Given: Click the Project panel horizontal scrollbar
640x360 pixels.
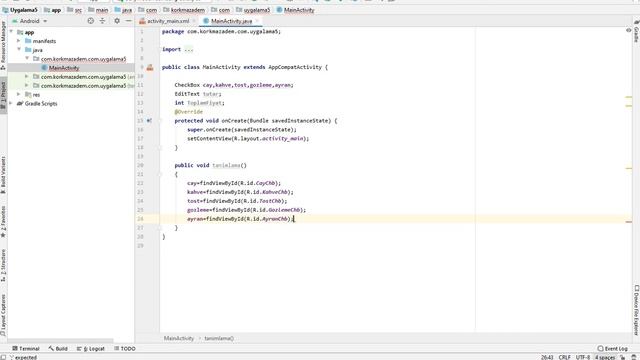Looking at the screenshot, I should 60,340.
